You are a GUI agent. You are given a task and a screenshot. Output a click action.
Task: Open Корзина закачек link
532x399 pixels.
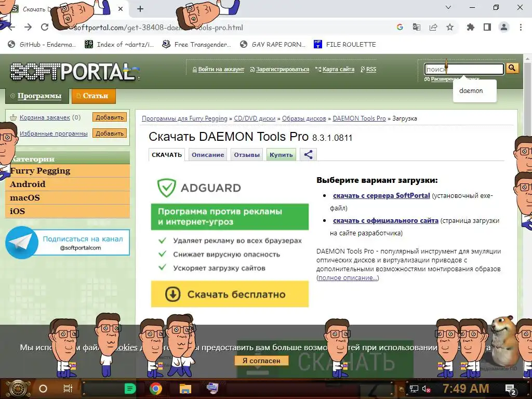45,117
